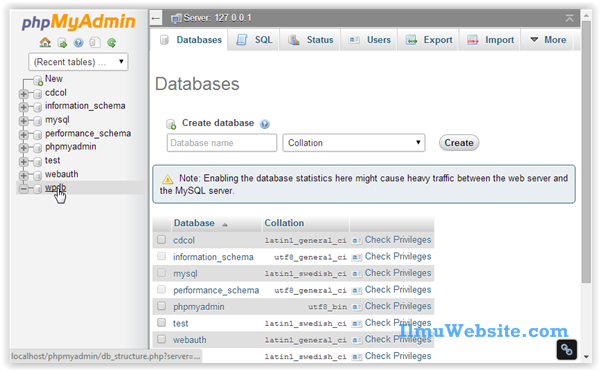Image resolution: width=600 pixels, height=371 pixels.
Task: Click the scrollbar down arrow
Action: pos(586,357)
